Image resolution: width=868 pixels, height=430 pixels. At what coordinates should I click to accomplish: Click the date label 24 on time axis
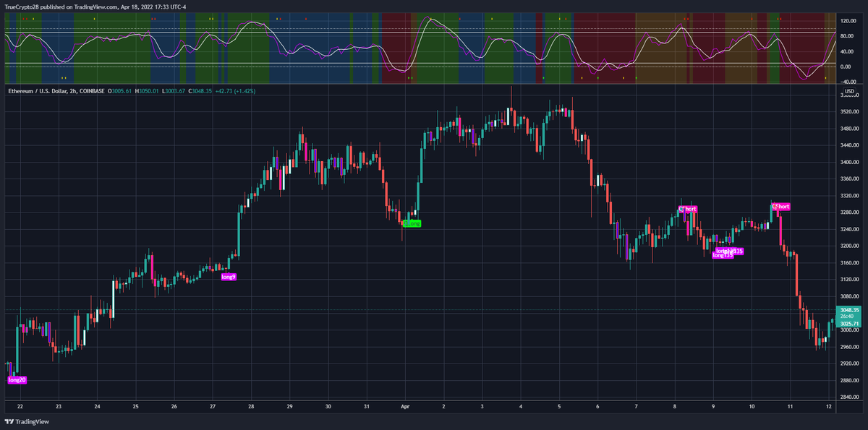coord(97,406)
